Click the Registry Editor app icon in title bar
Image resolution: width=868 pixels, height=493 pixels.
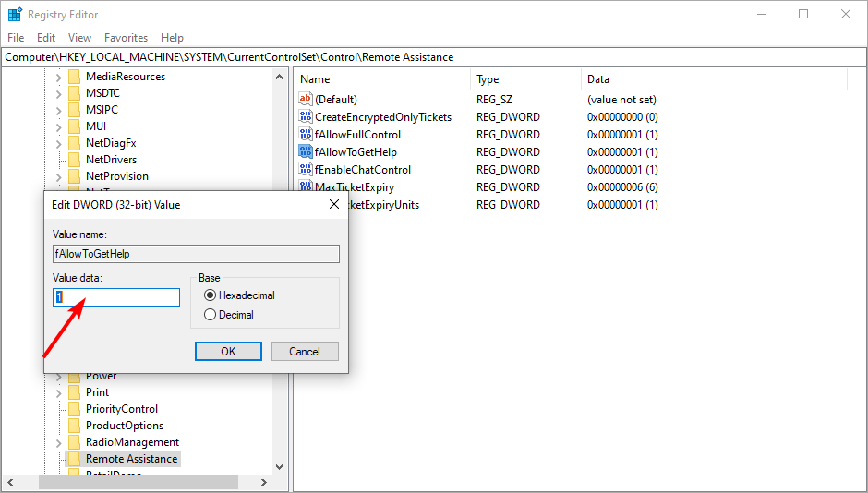(15, 15)
